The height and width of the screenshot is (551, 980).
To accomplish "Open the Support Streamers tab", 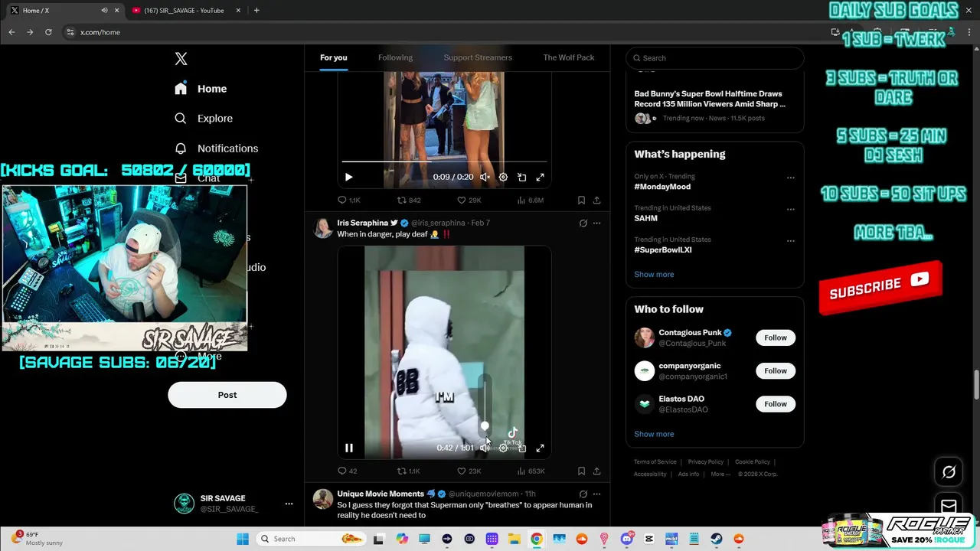I will (x=478, y=57).
